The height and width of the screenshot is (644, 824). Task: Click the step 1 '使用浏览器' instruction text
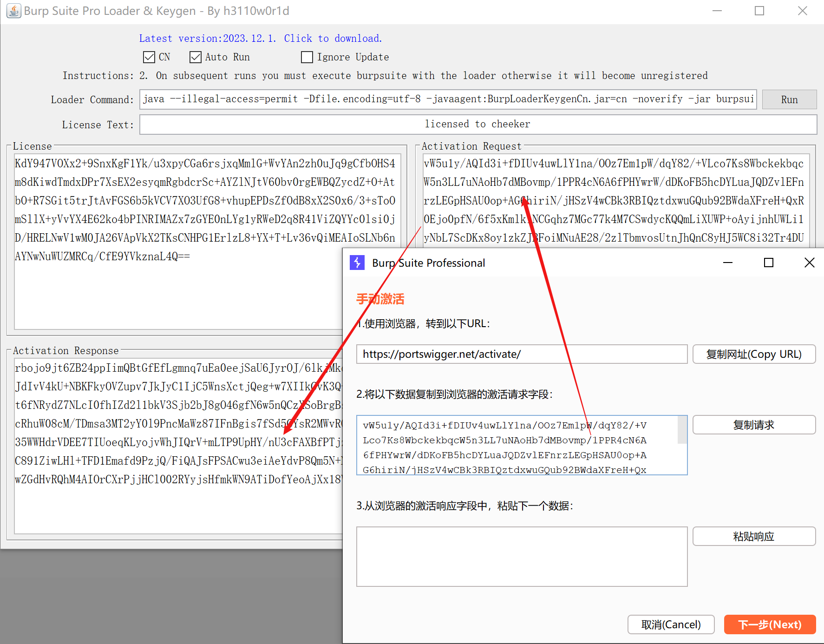coord(423,324)
